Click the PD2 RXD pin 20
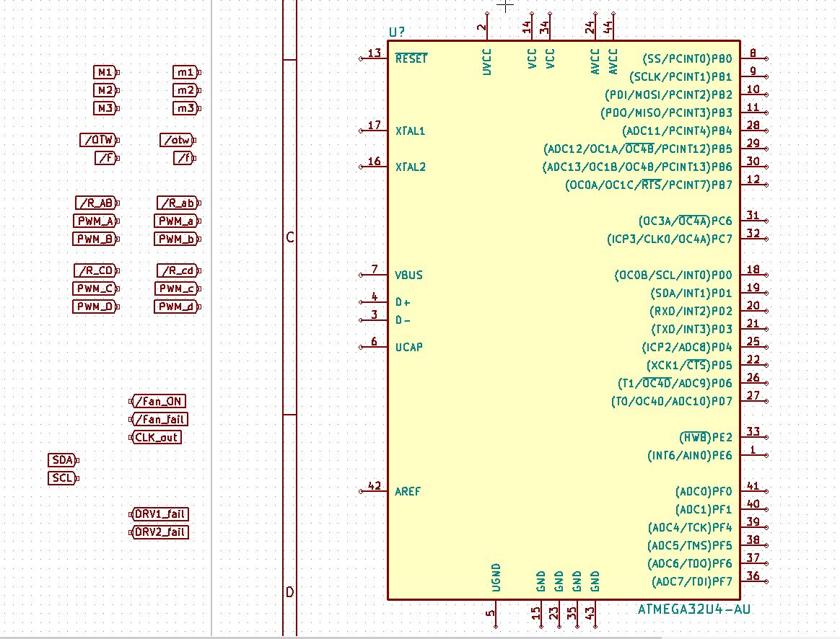Viewport: 840px width, 639px height. point(754,311)
